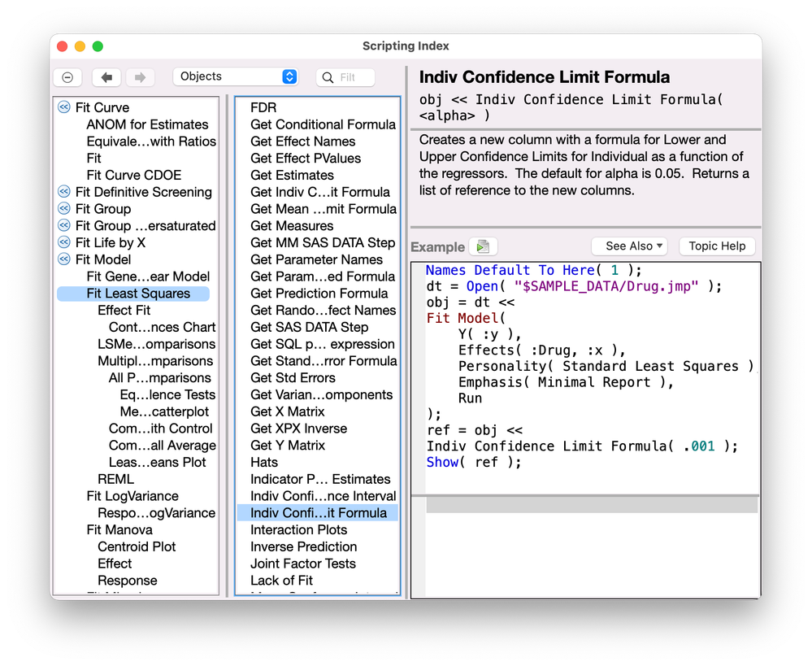812x666 pixels.
Task: Toggle the Fit Life by X disclosure icon
Action: click(x=64, y=242)
